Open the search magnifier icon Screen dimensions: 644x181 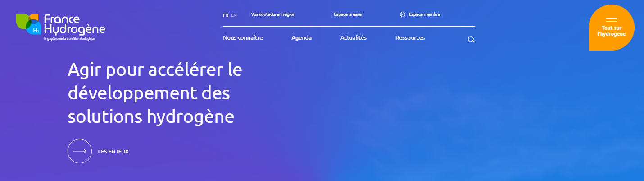pyautogui.click(x=471, y=40)
